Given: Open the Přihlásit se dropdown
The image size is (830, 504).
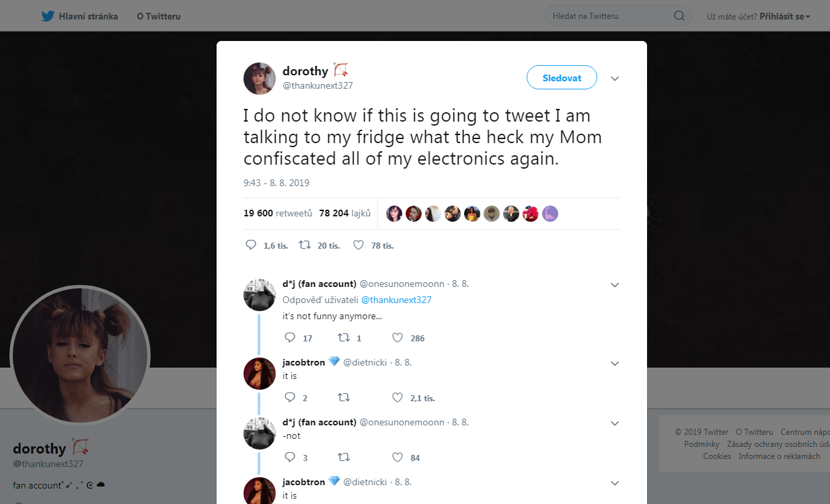Looking at the screenshot, I should (x=785, y=16).
